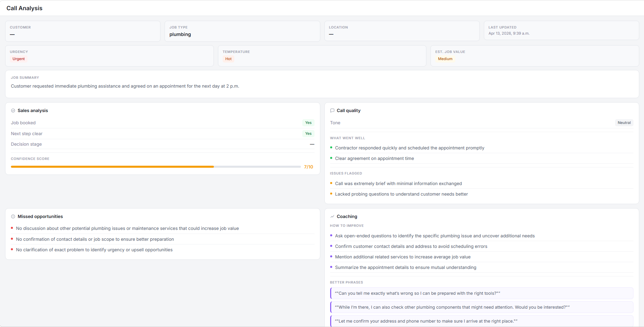Click the Call quality heading
The width and height of the screenshot is (644, 327).
349,111
